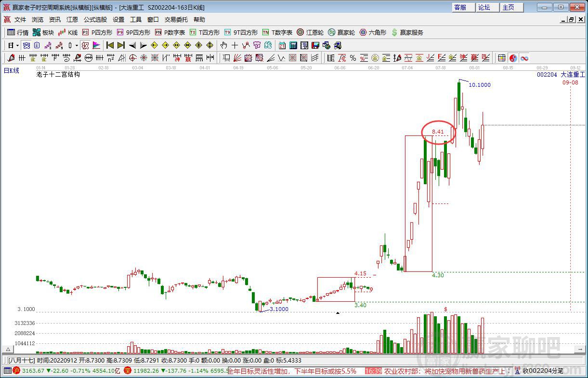Click the 4.30 green price label
Screen dimensions: 588x378
pyautogui.click(x=438, y=275)
